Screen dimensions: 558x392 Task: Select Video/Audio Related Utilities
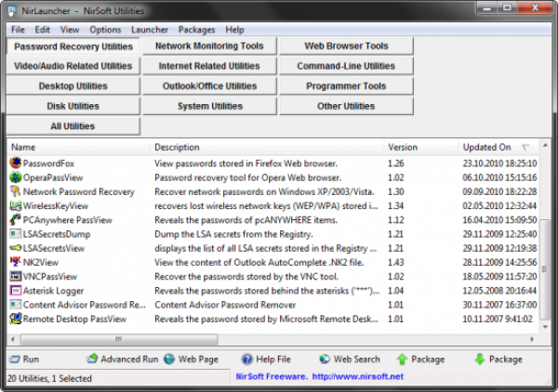point(73,66)
